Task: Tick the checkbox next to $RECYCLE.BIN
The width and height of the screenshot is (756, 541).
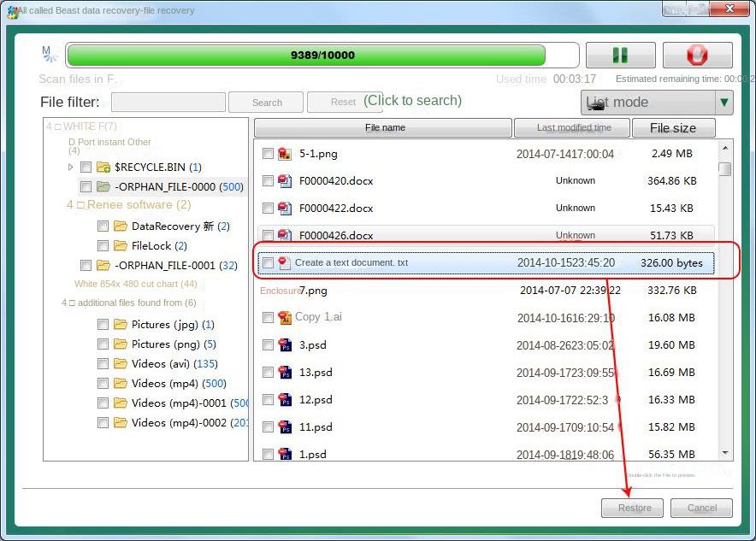Action: 86,168
